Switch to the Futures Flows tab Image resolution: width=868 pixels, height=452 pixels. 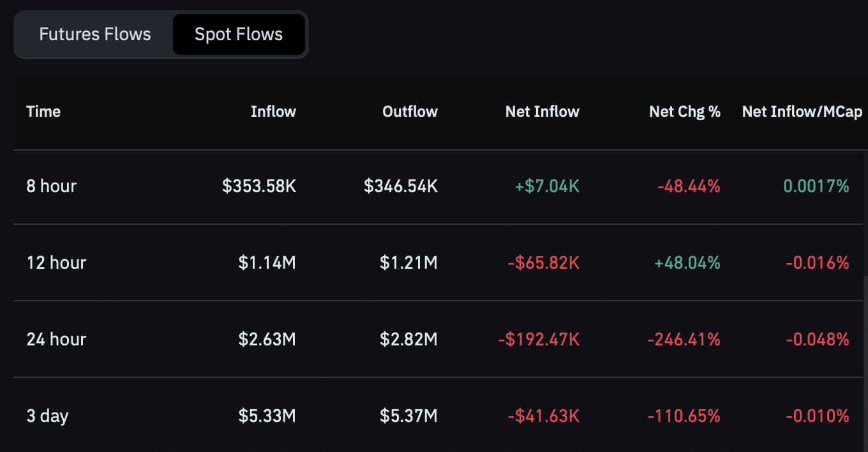[95, 34]
